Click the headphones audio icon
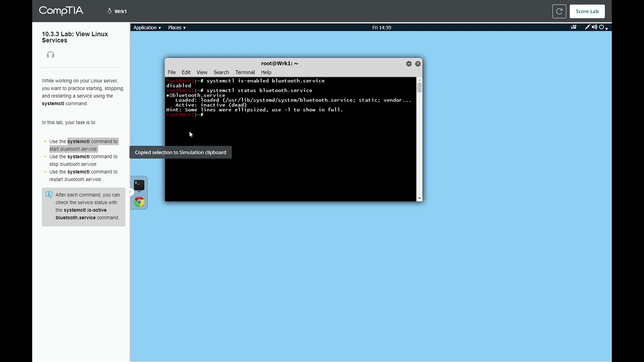 50,55
